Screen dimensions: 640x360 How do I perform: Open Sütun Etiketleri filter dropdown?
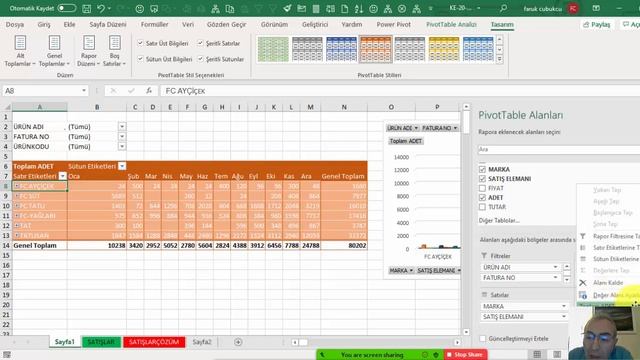coord(122,166)
